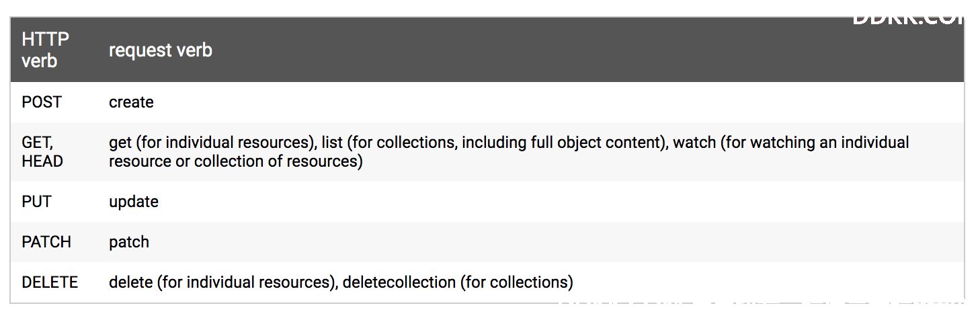This screenshot has height=316, width=980.
Task: Click the 'GET, HEAD' cell
Action: coord(42,152)
